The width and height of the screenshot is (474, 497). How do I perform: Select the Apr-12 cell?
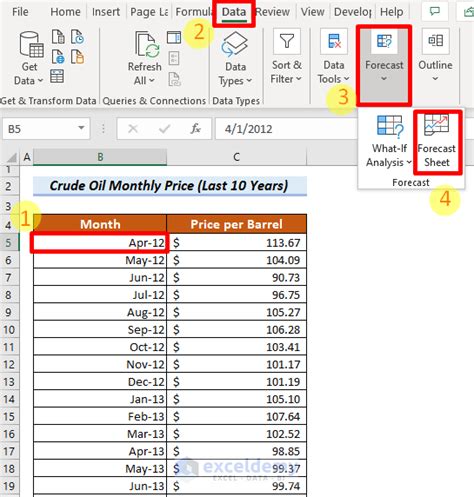tap(100, 243)
